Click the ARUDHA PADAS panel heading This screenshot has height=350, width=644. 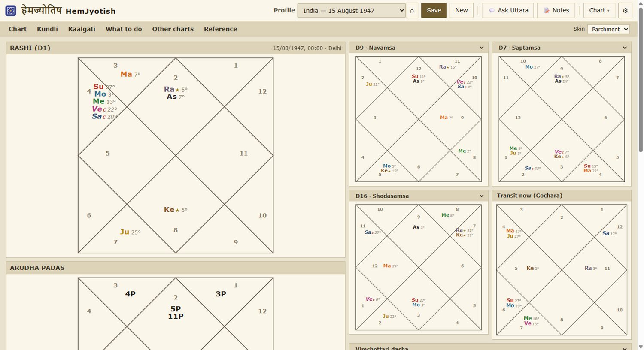click(37, 268)
